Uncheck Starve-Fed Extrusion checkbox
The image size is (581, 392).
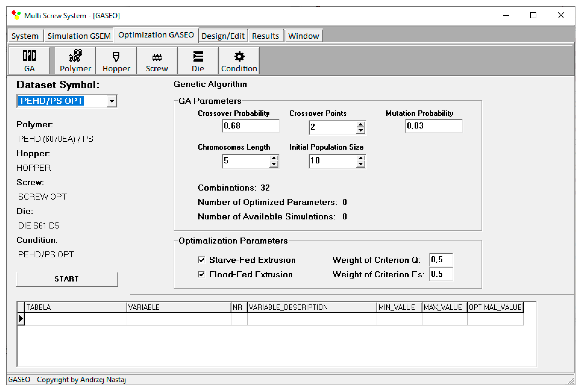(x=201, y=260)
